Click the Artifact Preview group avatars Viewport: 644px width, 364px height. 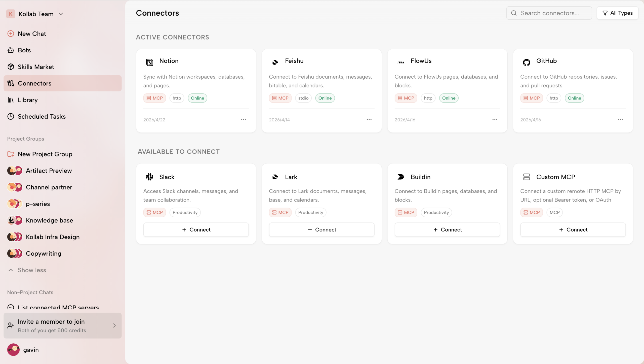[15, 171]
